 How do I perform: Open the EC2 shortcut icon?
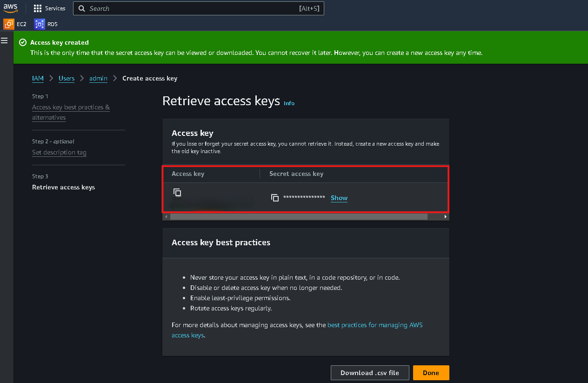pyautogui.click(x=9, y=24)
